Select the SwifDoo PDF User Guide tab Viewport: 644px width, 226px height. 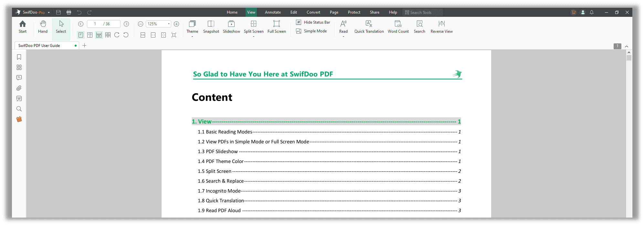click(x=46, y=46)
